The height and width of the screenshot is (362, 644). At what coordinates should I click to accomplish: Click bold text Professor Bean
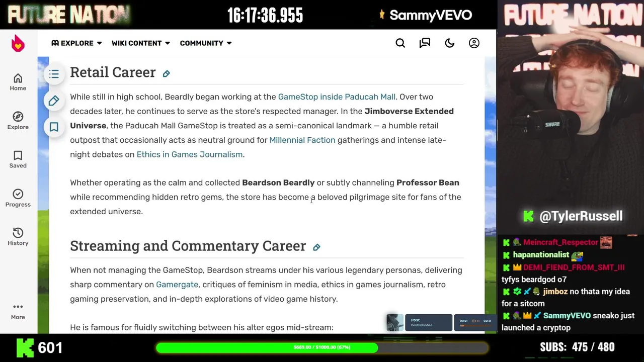click(428, 183)
